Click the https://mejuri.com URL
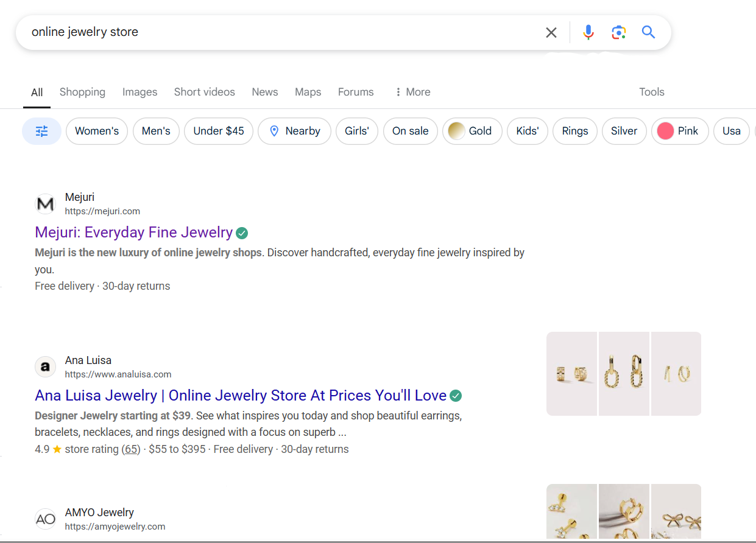This screenshot has height=543, width=756. click(102, 211)
